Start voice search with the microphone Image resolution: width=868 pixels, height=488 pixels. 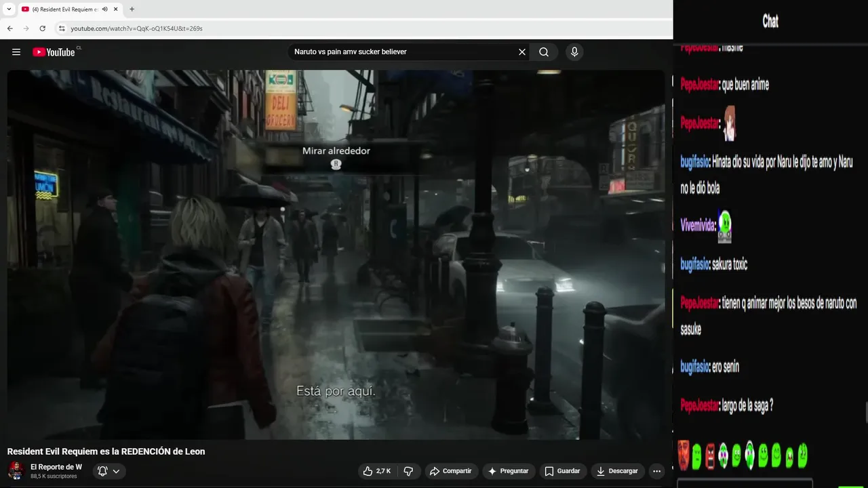pos(574,52)
